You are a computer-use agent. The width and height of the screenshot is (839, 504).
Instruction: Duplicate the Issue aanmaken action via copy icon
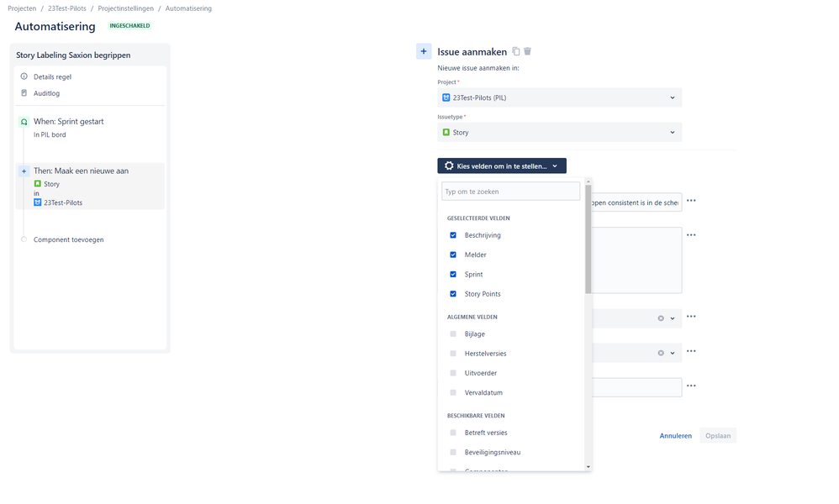coord(516,51)
